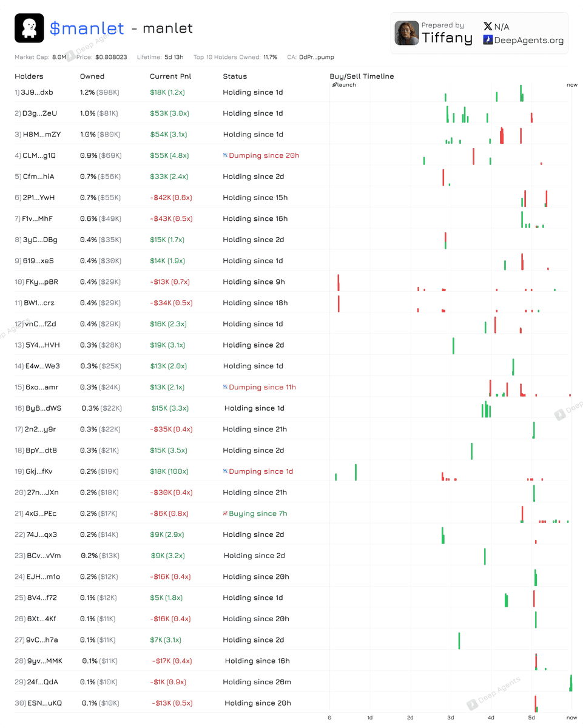Open holder BW1...crz address

point(40,303)
